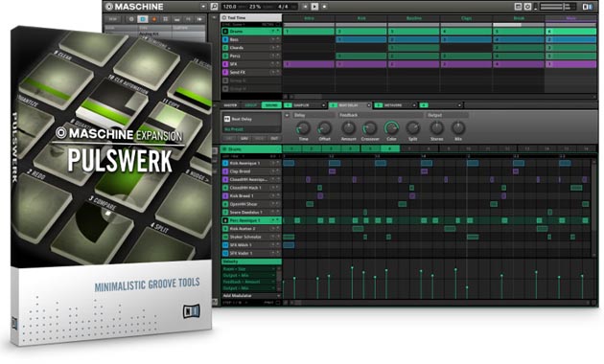604x364 pixels.
Task: Open the dropdown of the empty fourth module slot
Action: click(459, 105)
